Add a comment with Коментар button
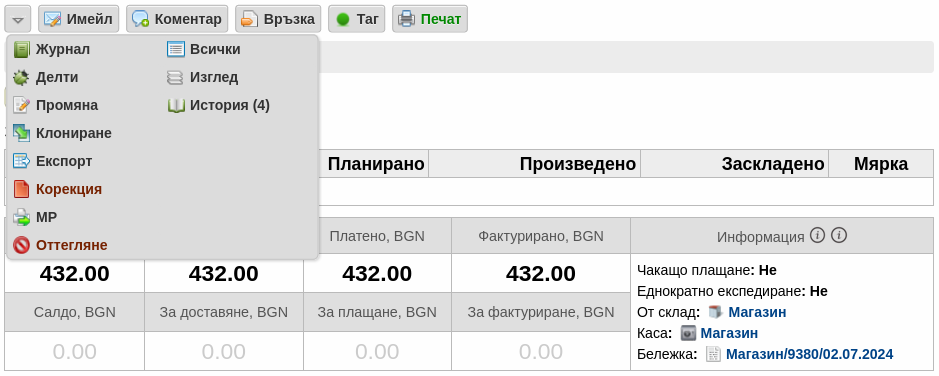 point(177,19)
